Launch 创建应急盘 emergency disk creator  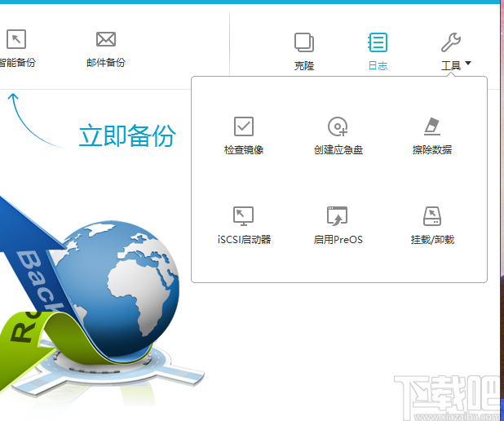[338, 126]
